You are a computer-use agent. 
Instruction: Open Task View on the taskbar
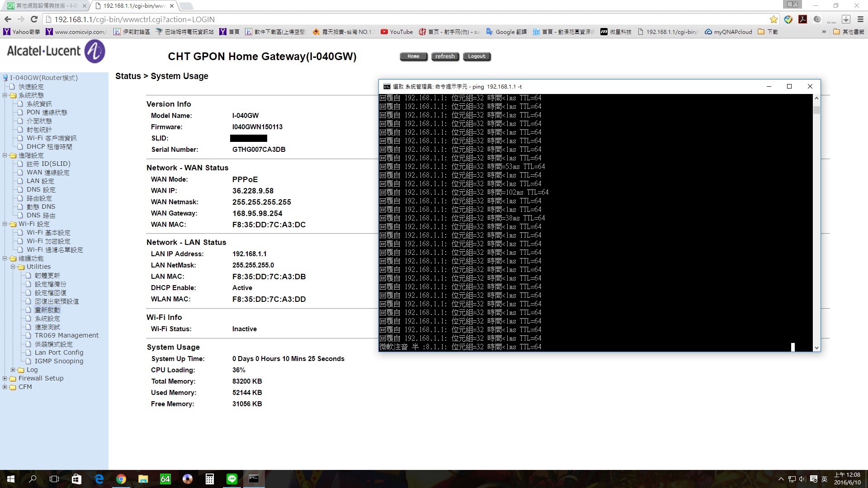tap(54, 479)
